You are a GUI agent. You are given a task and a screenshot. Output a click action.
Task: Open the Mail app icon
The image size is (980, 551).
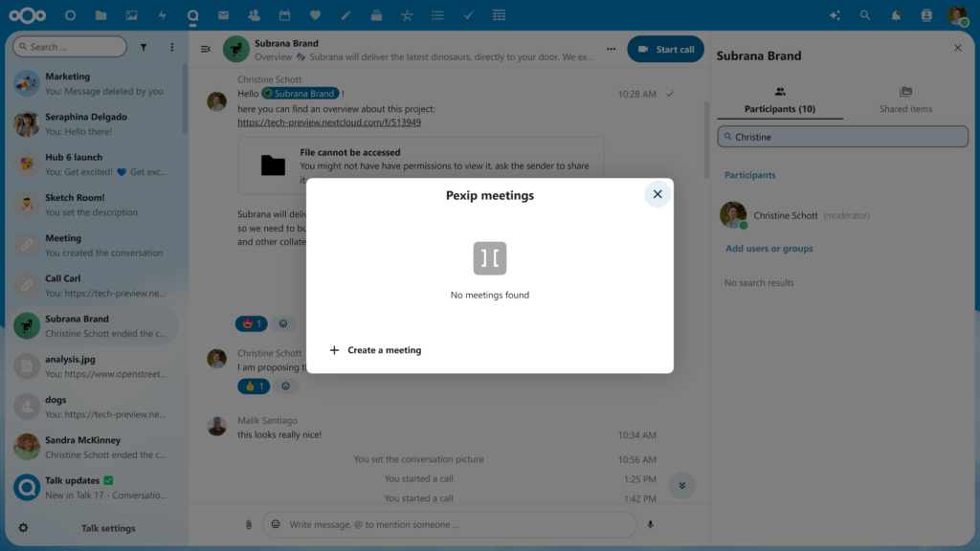click(222, 14)
